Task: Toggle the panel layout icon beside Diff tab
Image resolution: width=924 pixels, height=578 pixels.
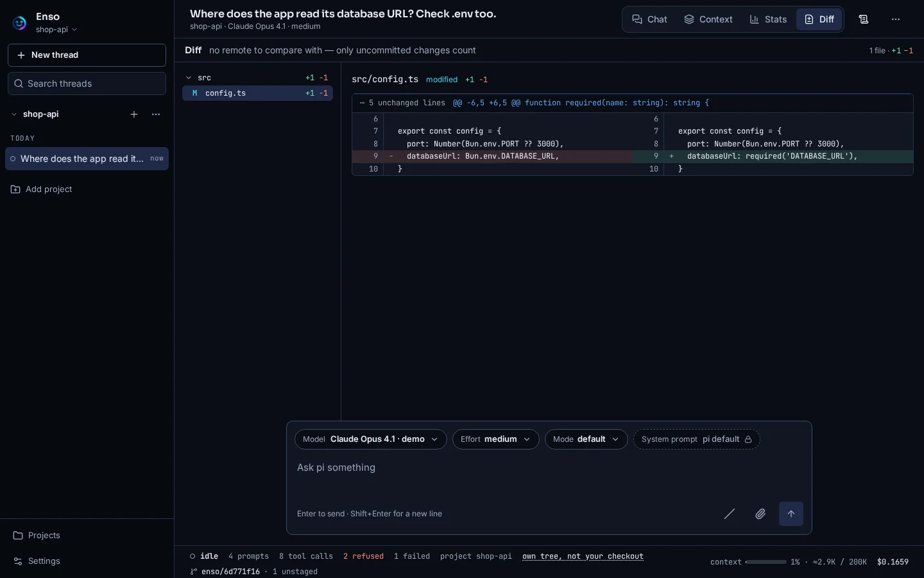Action: point(864,19)
